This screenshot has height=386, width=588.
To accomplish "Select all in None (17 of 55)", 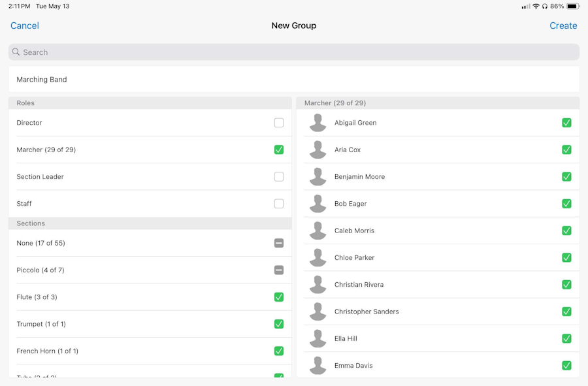I will (x=279, y=243).
